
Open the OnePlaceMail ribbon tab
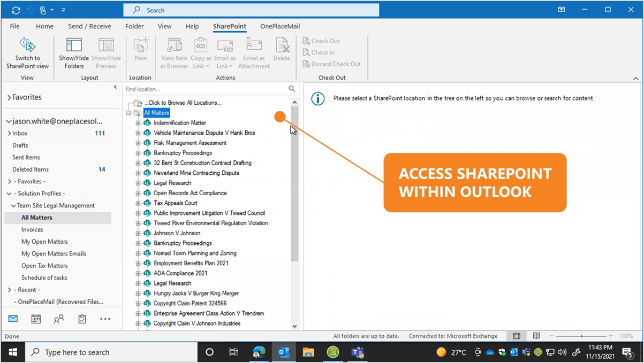[280, 26]
